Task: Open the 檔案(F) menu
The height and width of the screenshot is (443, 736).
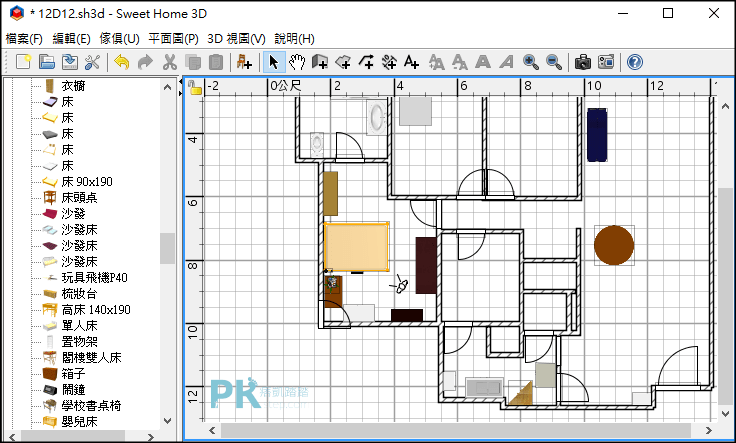Action: [x=24, y=38]
